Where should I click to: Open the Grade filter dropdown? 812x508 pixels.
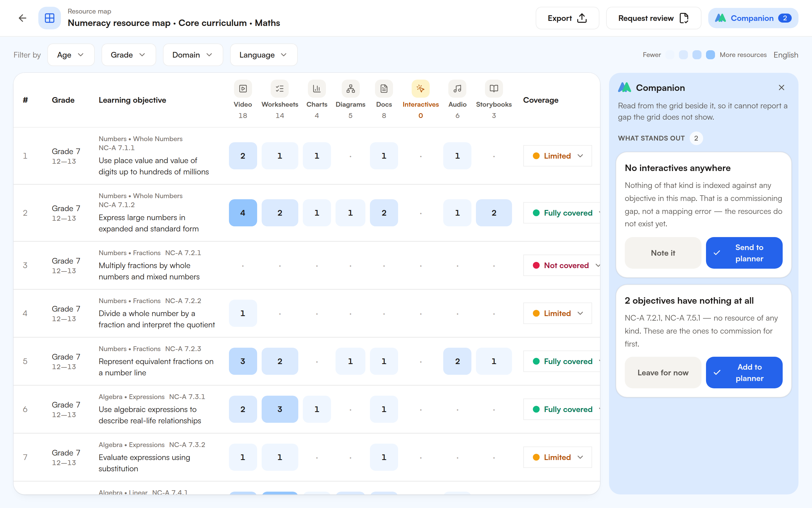(129, 55)
